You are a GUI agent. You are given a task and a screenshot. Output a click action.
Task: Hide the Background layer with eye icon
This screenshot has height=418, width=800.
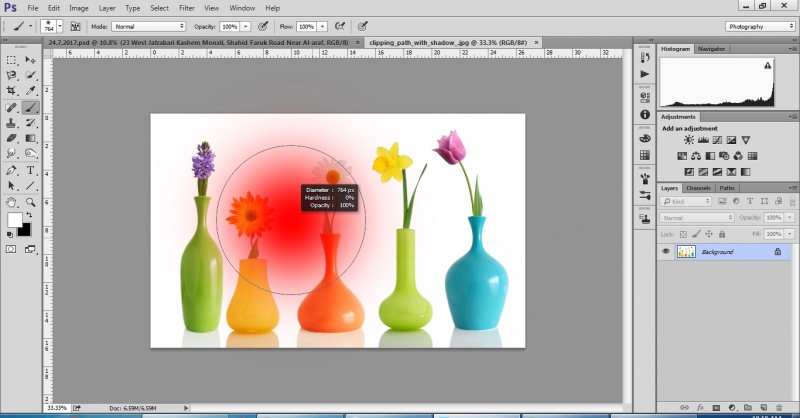tap(666, 252)
